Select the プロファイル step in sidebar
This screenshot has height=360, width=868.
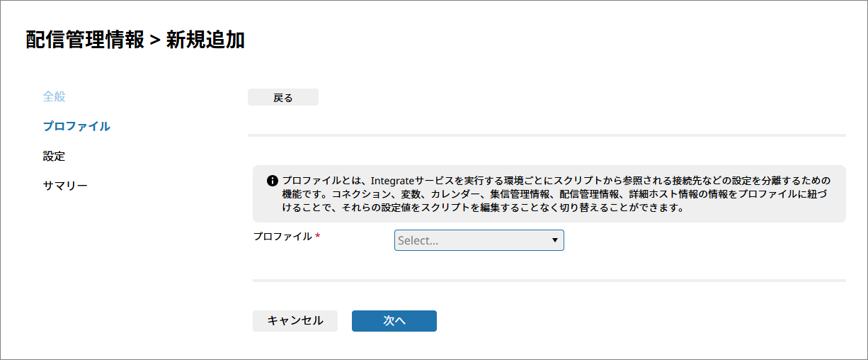[76, 126]
